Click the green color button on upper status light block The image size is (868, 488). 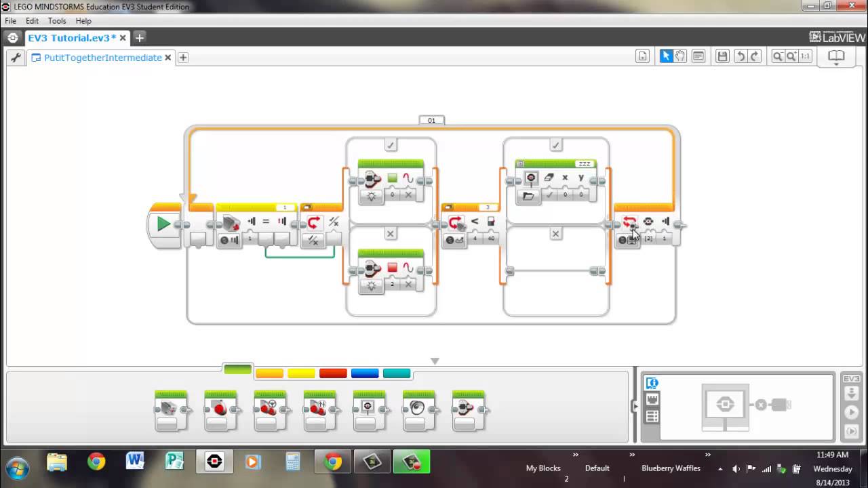pos(392,178)
